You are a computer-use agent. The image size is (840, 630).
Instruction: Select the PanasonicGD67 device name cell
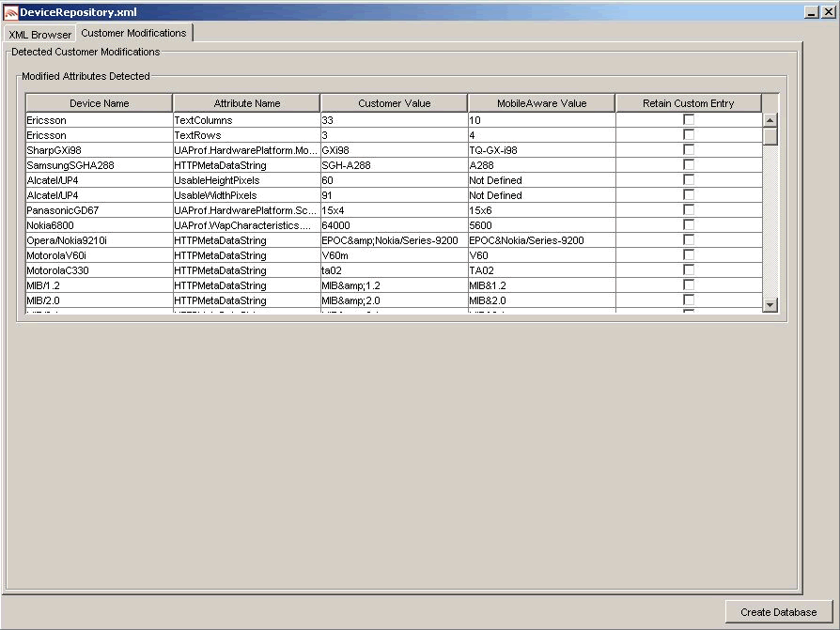(99, 209)
